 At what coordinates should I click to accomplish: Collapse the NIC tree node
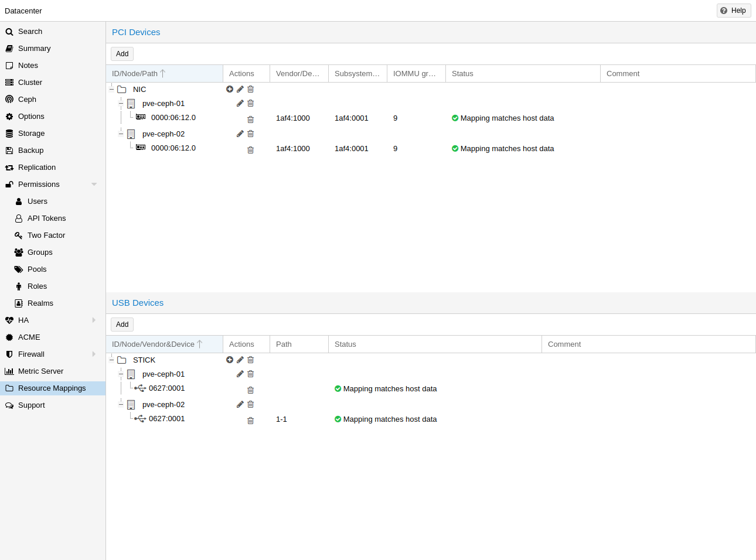point(111,90)
